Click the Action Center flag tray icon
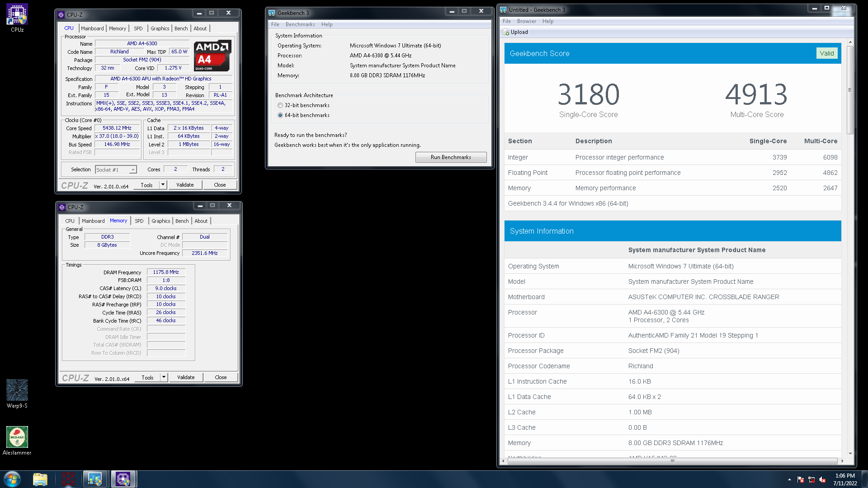Screen dimensions: 868x488 point(801,479)
